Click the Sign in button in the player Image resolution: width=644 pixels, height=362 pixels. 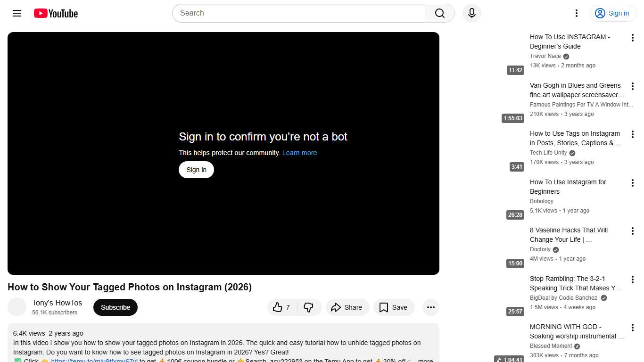coord(196,169)
